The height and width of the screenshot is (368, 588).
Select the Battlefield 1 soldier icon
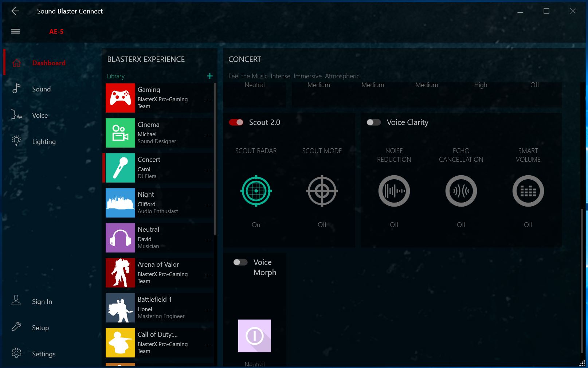pyautogui.click(x=120, y=308)
